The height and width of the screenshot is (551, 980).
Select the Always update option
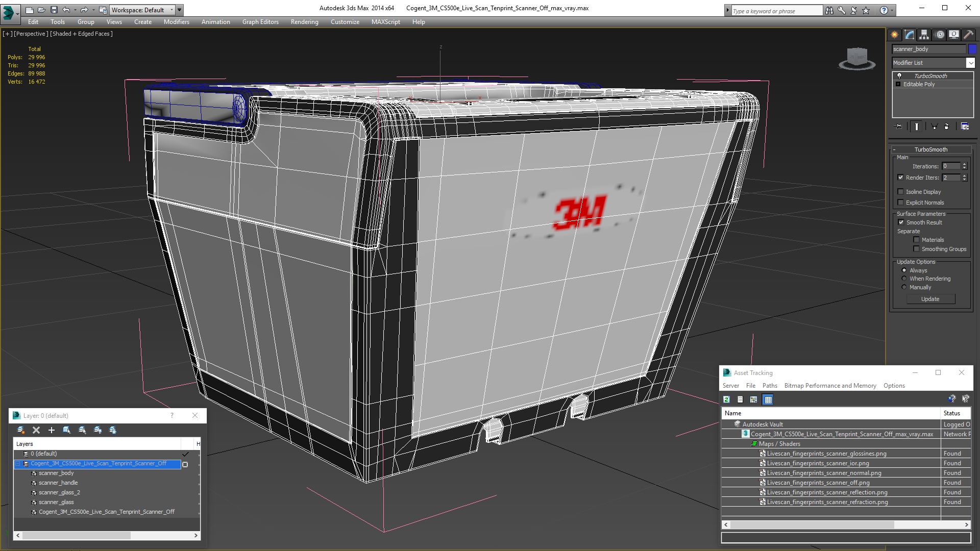click(904, 270)
